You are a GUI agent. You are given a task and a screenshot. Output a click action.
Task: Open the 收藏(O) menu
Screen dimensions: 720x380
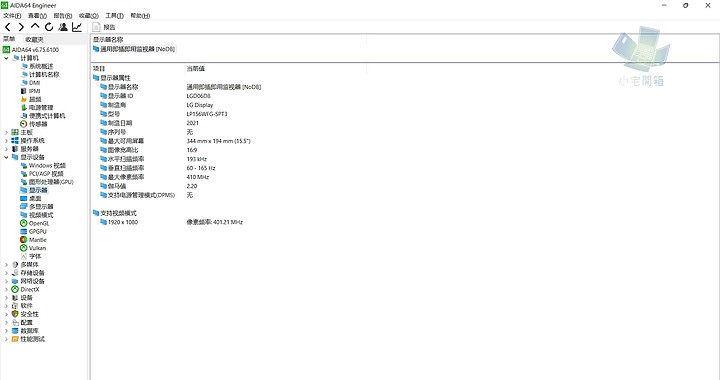pos(89,16)
